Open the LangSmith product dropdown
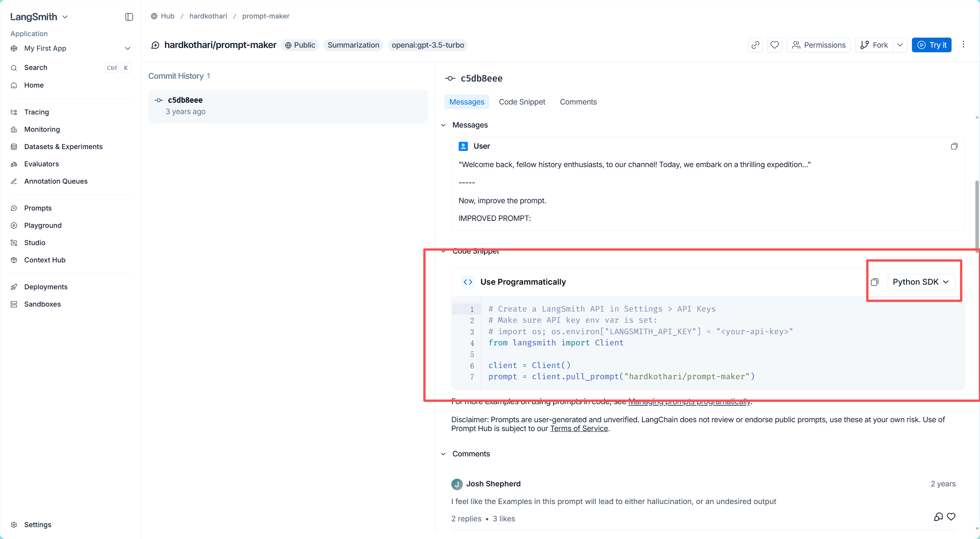980x539 pixels. coord(39,17)
